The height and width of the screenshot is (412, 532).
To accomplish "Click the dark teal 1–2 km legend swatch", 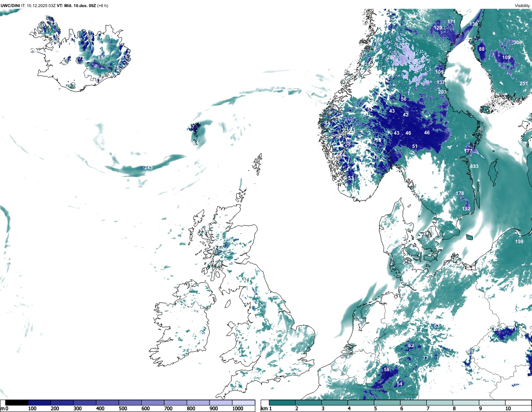I will 282,402.
